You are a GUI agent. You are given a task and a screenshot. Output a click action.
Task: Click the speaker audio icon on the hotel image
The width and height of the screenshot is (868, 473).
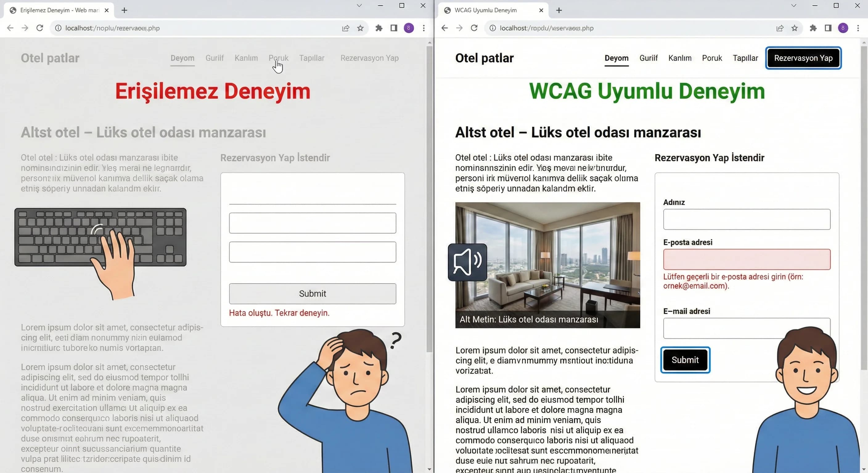click(467, 262)
